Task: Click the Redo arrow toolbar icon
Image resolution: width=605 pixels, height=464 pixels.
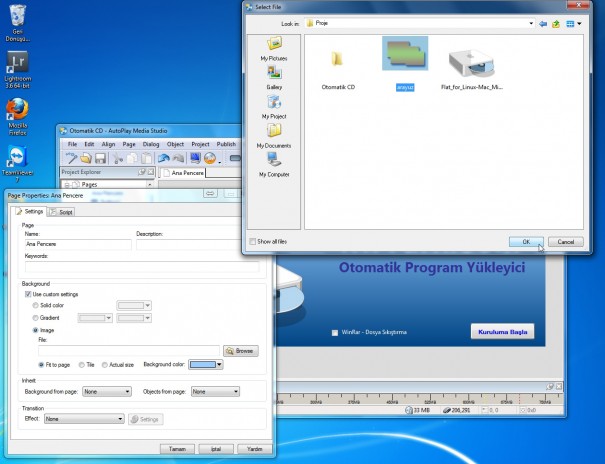Action: tap(178, 158)
